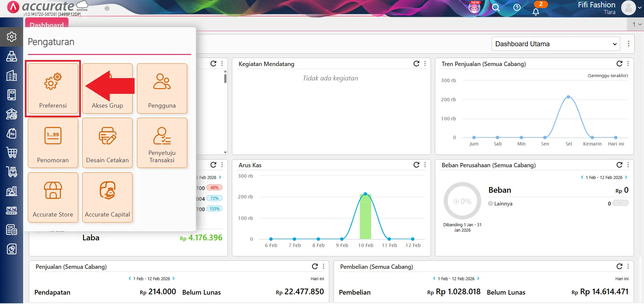Screen dimensions: 644x304
Task: Open the Desain Cetakan tile
Action: pyautogui.click(x=107, y=143)
